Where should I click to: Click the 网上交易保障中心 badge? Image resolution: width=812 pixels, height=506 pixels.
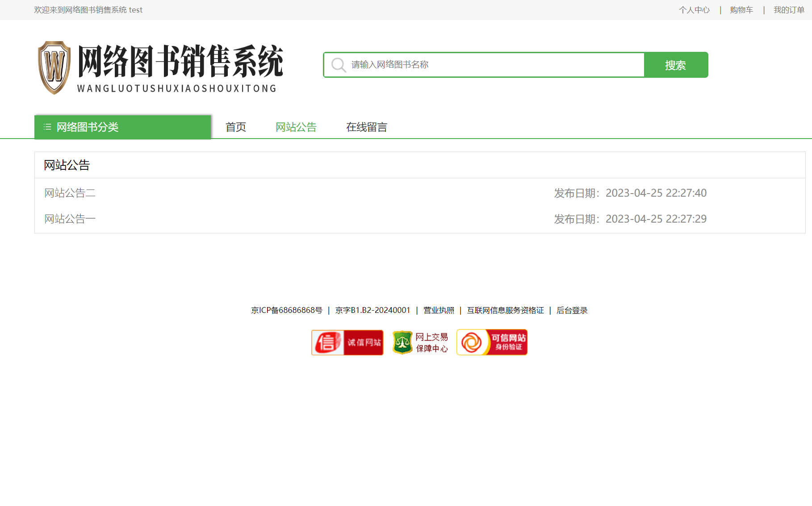420,342
